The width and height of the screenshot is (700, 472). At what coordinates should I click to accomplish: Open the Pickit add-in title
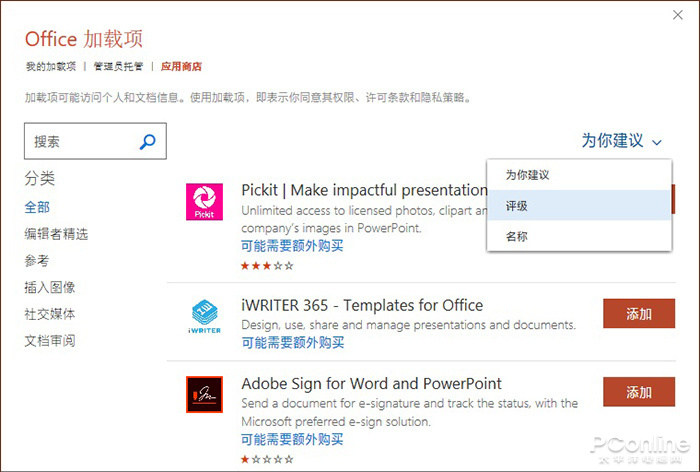pyautogui.click(x=364, y=190)
